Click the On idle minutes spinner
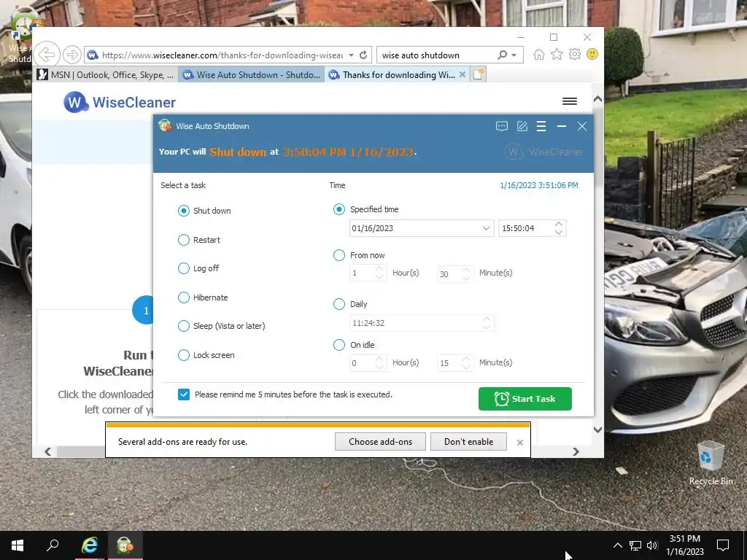747x560 pixels. pos(466,363)
